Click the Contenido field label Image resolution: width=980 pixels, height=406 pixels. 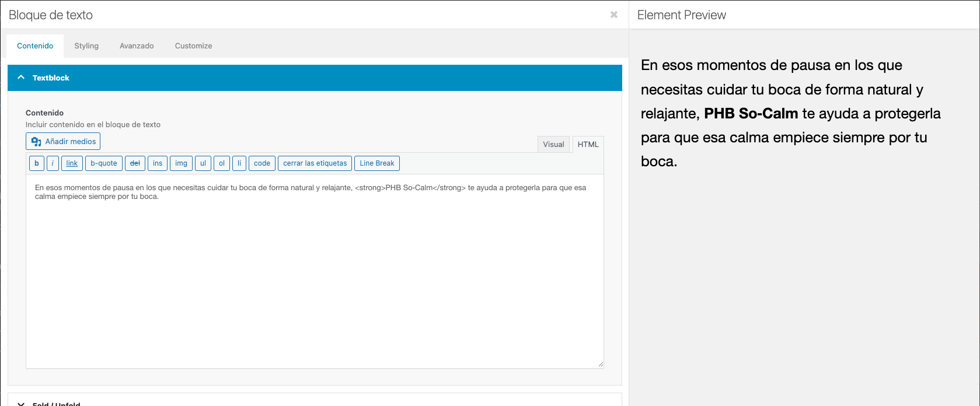click(44, 113)
